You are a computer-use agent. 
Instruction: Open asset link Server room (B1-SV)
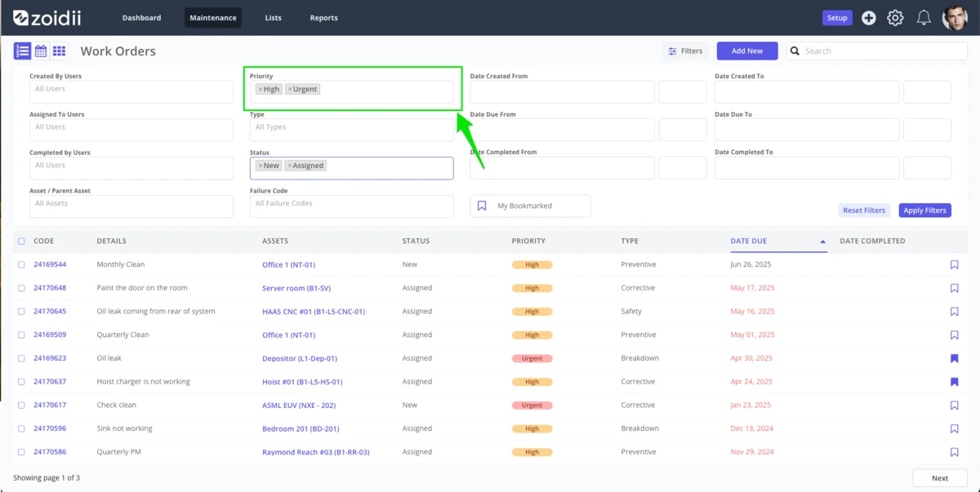[296, 288]
